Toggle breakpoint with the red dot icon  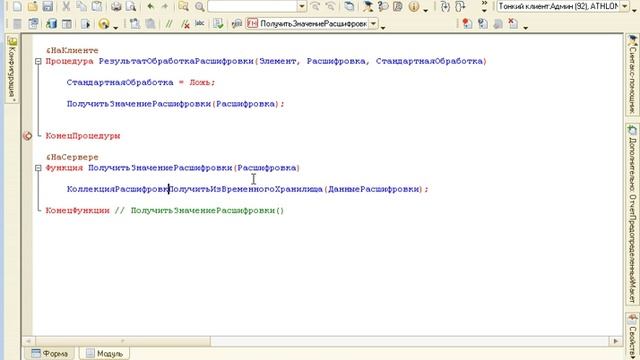tap(467, 24)
